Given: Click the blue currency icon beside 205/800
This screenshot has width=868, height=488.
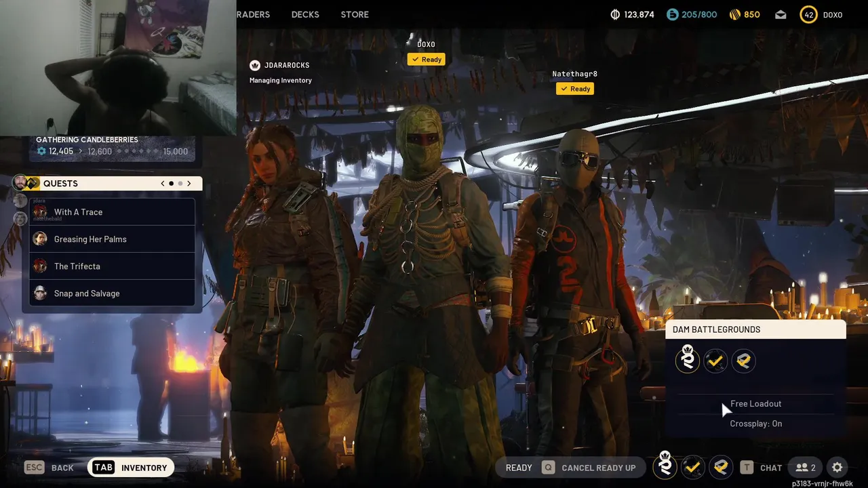Looking at the screenshot, I should tap(672, 14).
